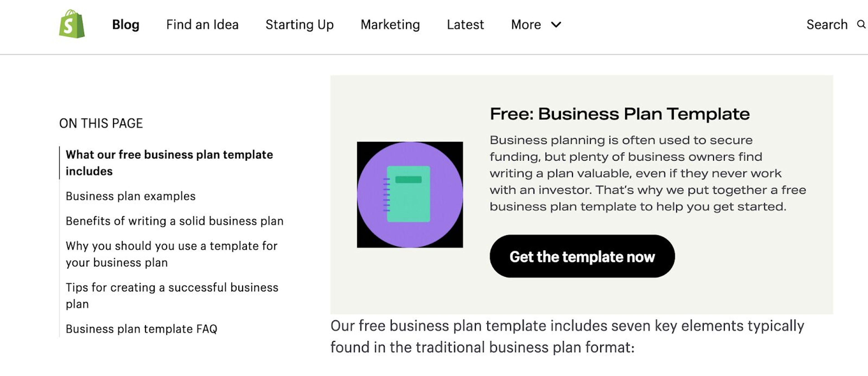This screenshot has width=868, height=376.
Task: Navigate to the Starting Up section
Action: click(300, 25)
